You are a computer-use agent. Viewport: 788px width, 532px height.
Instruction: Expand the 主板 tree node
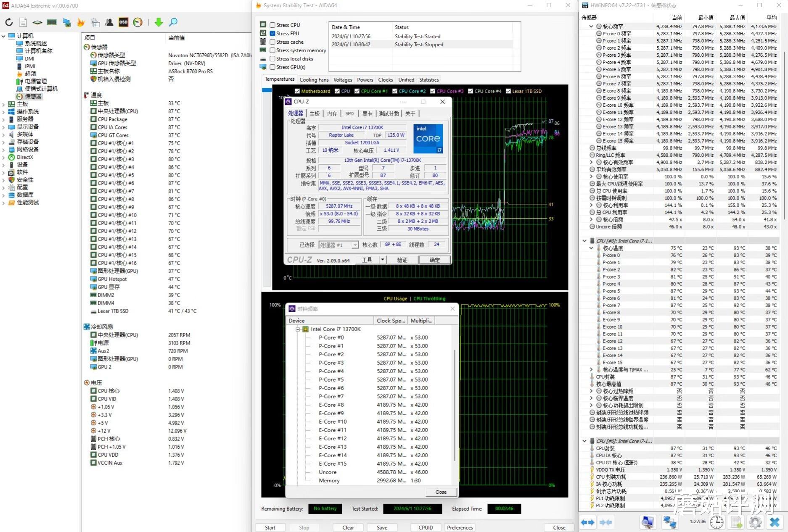(3, 104)
